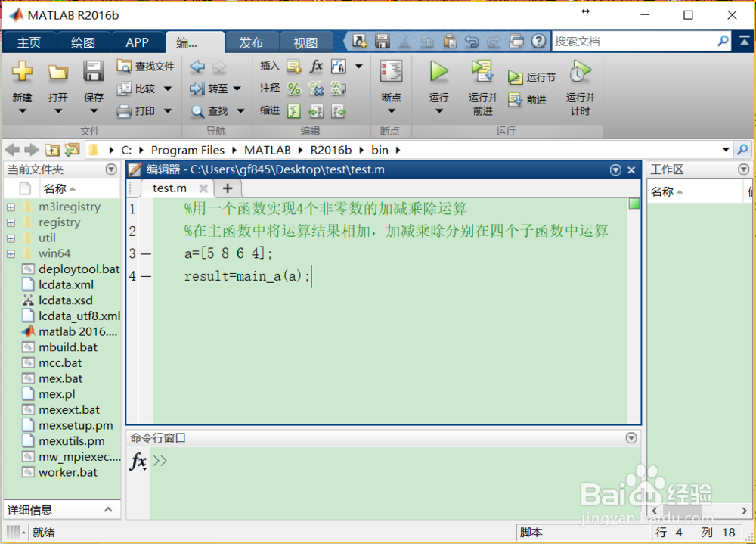Click the insert section icon
Viewport: 756px width, 544px height.
click(x=293, y=67)
